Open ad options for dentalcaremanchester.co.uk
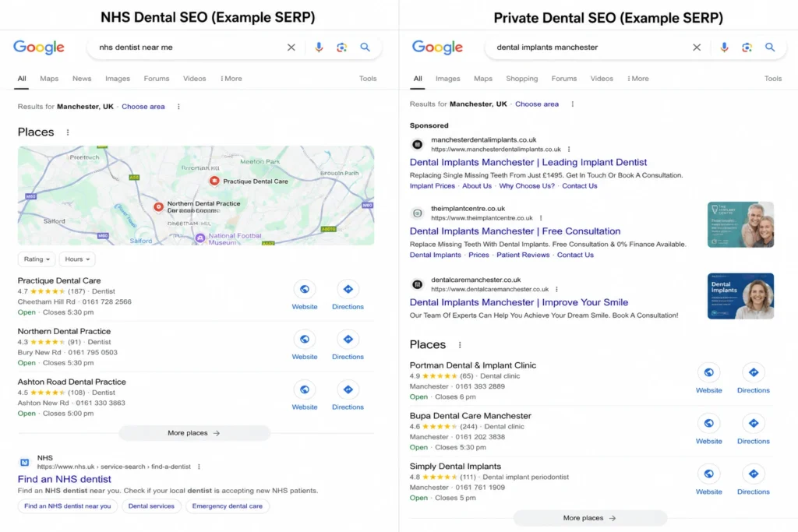The width and height of the screenshot is (798, 532). click(556, 290)
